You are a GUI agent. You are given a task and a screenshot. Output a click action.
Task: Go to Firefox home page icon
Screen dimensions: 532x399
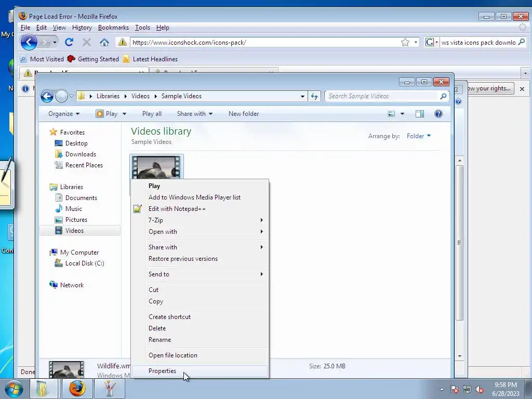104,42
